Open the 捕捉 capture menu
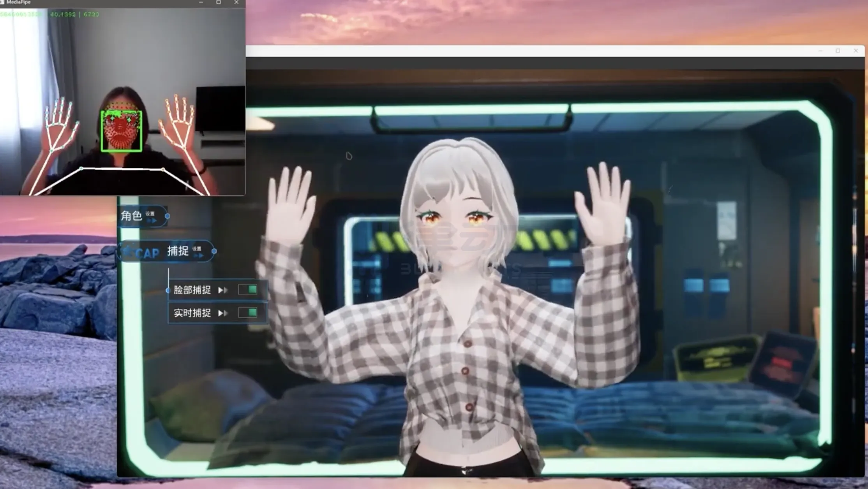This screenshot has height=489, width=868. [178, 251]
